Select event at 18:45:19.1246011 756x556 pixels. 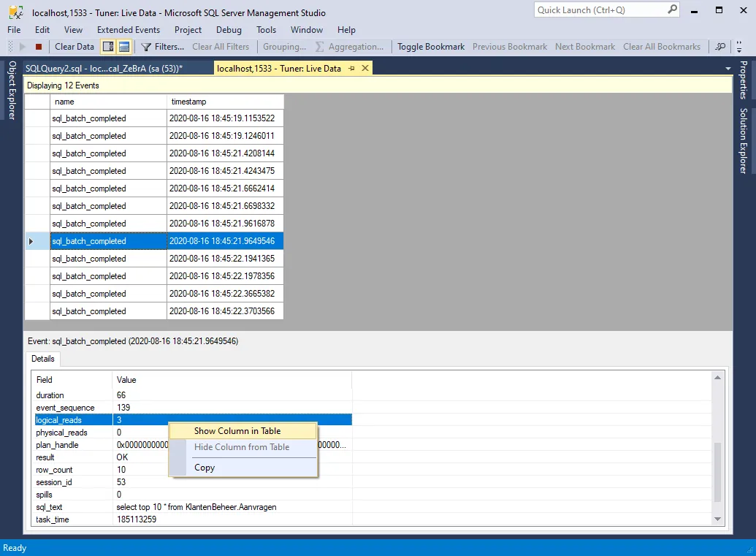(x=167, y=136)
